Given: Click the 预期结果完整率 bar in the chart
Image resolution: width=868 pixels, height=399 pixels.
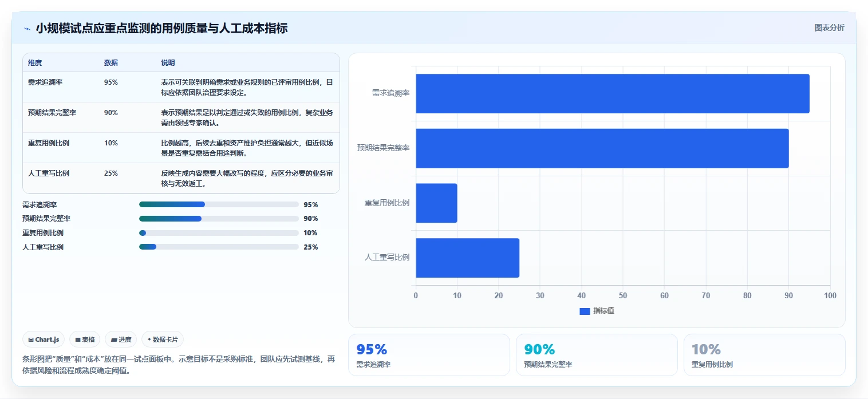Looking at the screenshot, I should (602, 148).
